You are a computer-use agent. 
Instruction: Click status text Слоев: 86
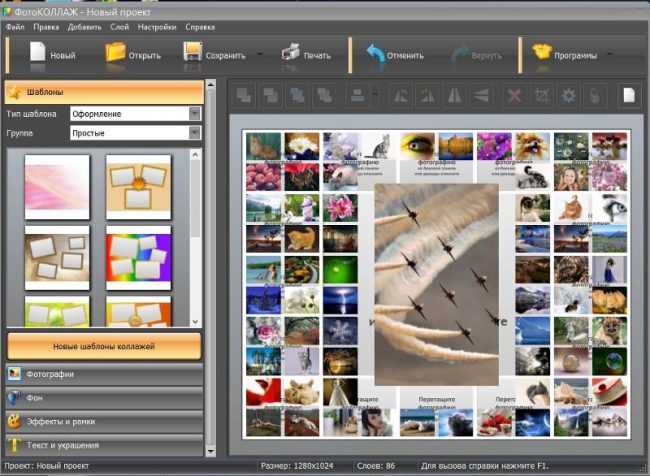(x=376, y=466)
